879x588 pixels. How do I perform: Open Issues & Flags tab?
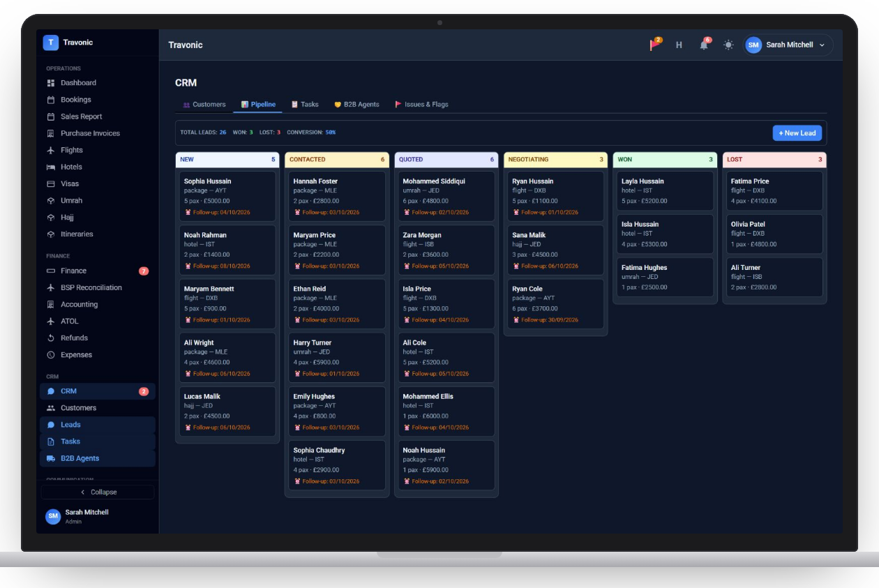pos(422,105)
